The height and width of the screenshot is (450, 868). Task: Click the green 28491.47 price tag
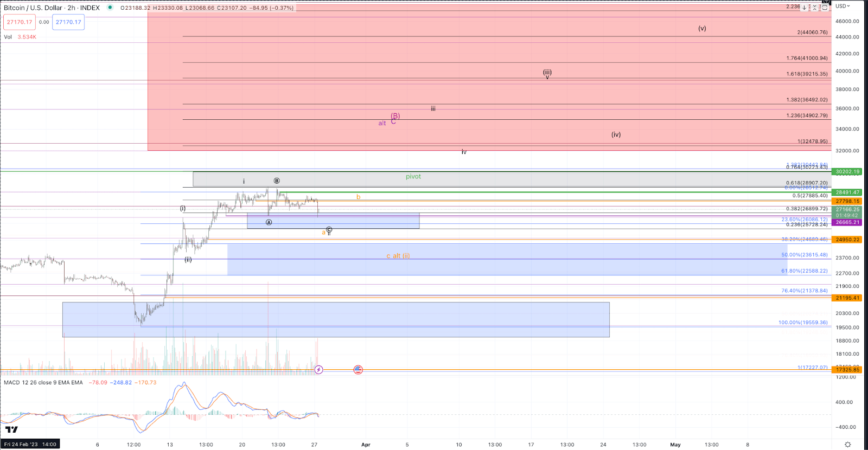coord(847,192)
